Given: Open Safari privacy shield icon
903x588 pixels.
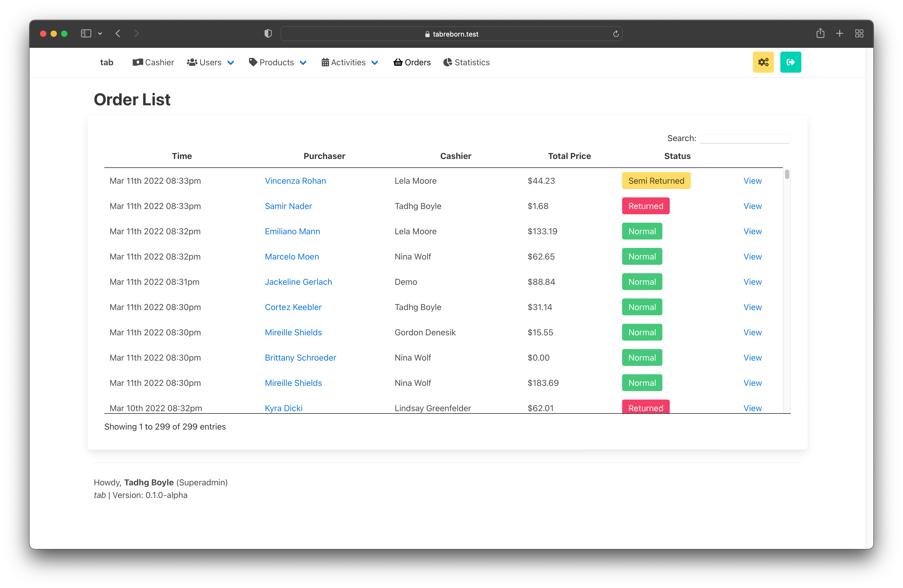Looking at the screenshot, I should pyautogui.click(x=268, y=34).
